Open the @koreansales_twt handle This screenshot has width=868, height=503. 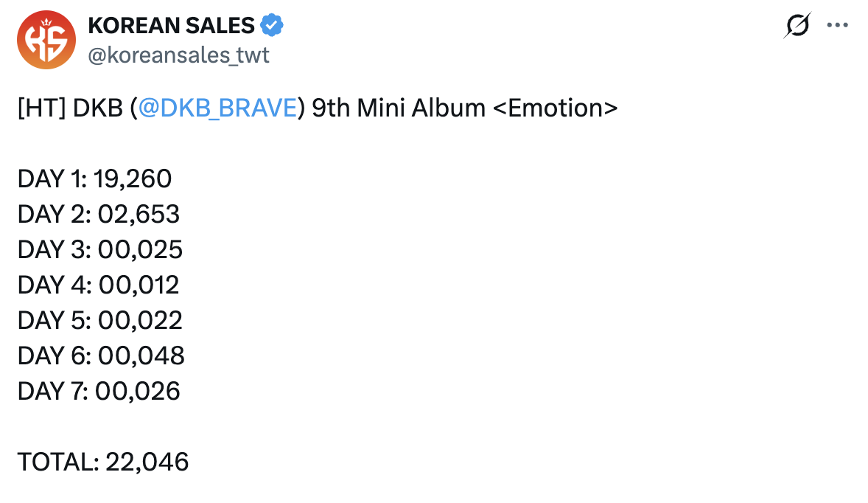(178, 55)
